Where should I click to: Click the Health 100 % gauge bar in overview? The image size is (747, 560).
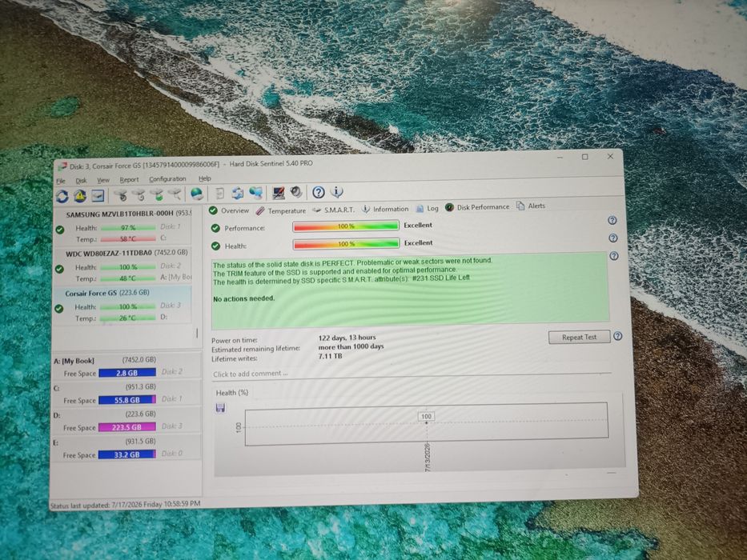347,244
